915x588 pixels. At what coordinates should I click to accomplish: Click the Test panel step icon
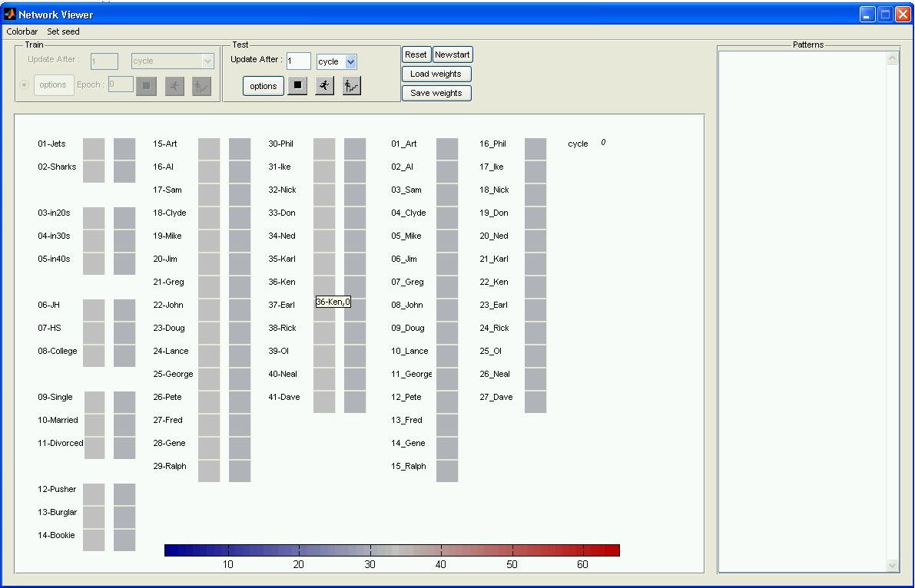click(x=352, y=86)
